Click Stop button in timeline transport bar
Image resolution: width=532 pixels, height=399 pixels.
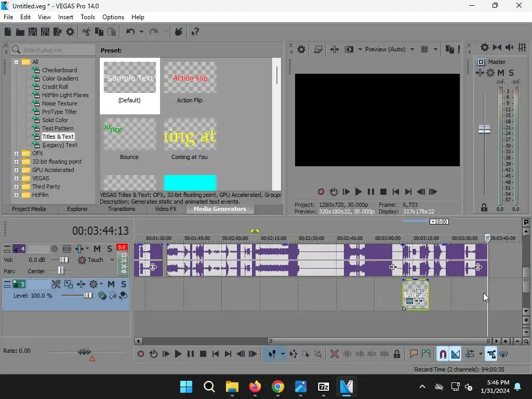pyautogui.click(x=203, y=354)
